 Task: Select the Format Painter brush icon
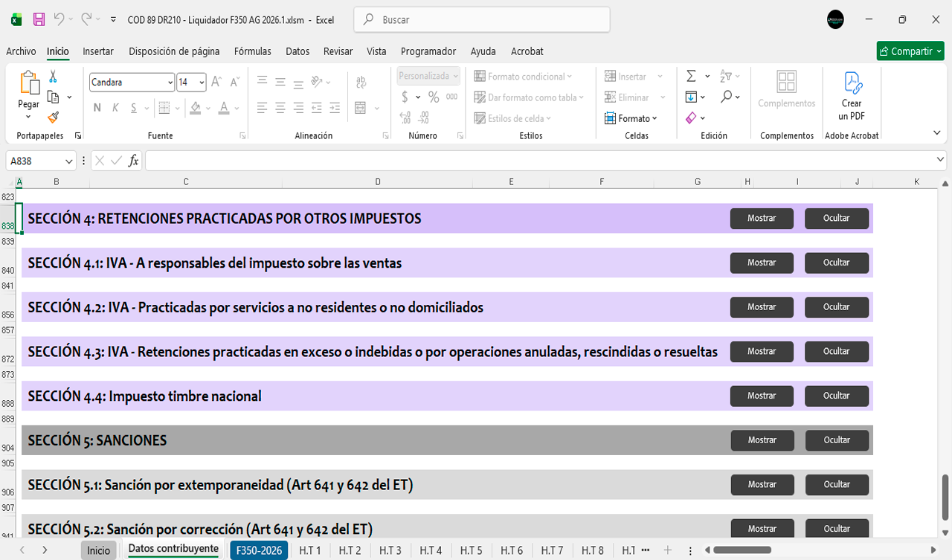click(x=53, y=118)
